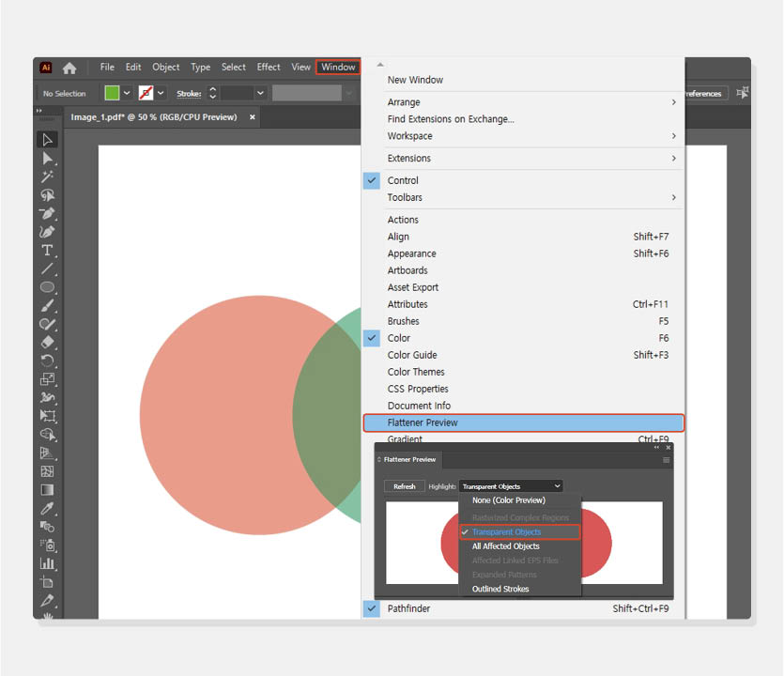Pick the Eraser tool
The image size is (784, 676).
click(48, 343)
